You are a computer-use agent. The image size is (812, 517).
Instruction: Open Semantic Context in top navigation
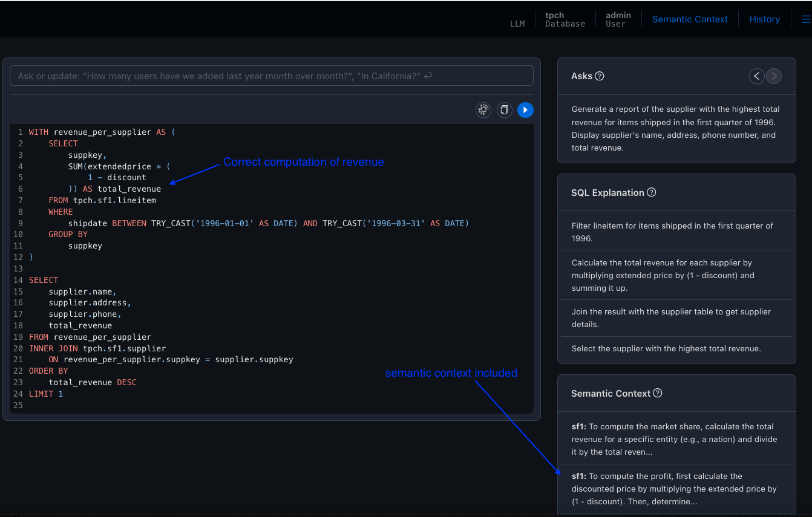click(690, 19)
